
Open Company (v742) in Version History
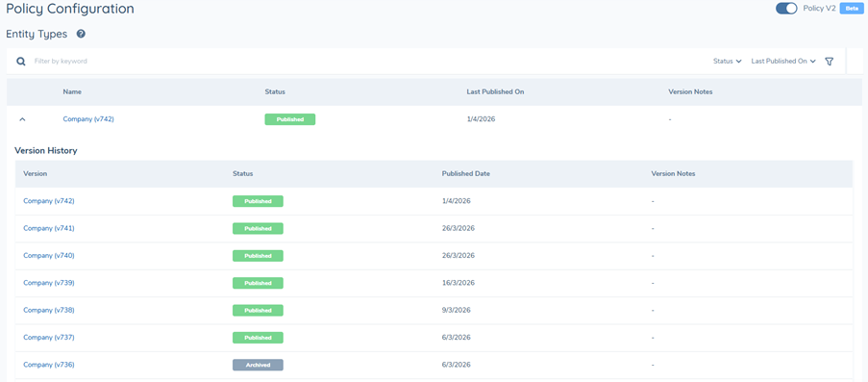tap(49, 201)
